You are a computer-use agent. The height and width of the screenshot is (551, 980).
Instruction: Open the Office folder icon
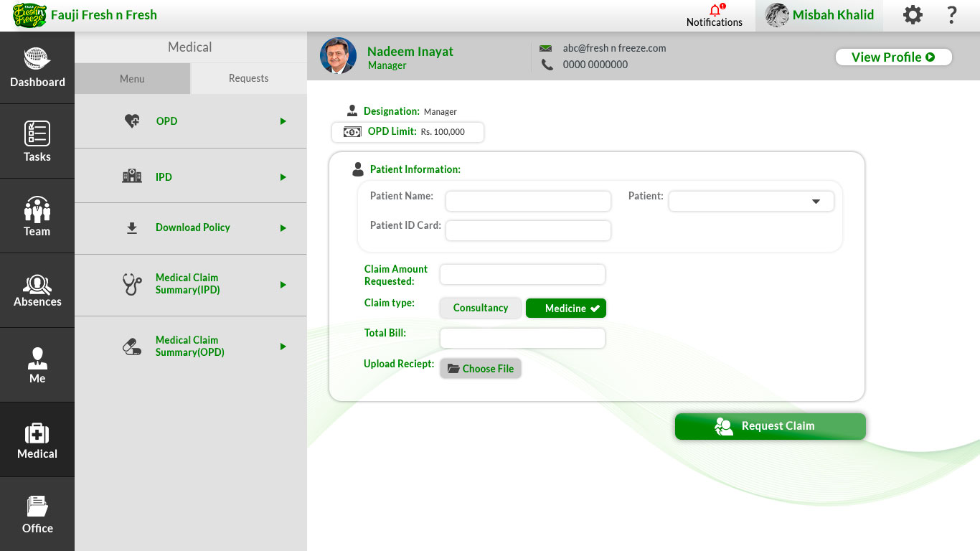37,507
